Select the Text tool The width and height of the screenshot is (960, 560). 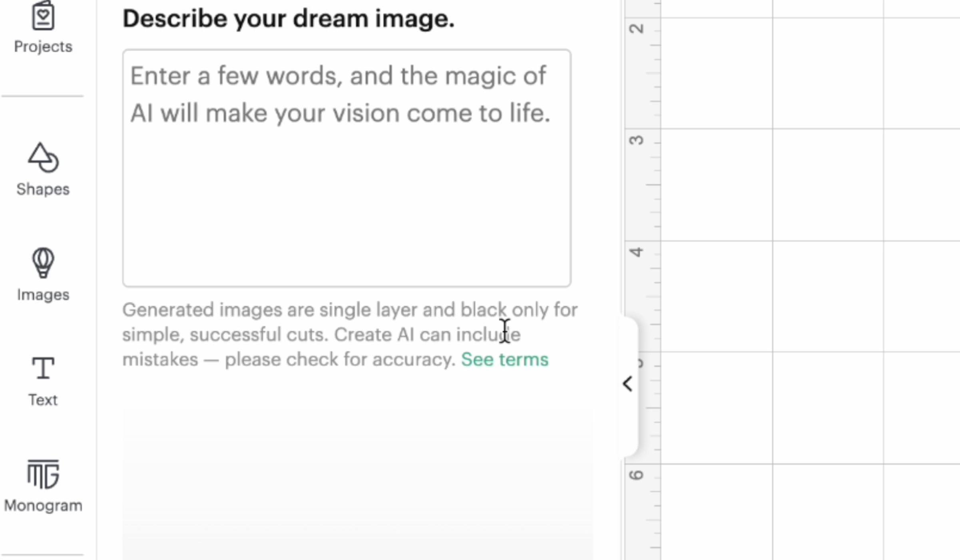[x=43, y=371]
